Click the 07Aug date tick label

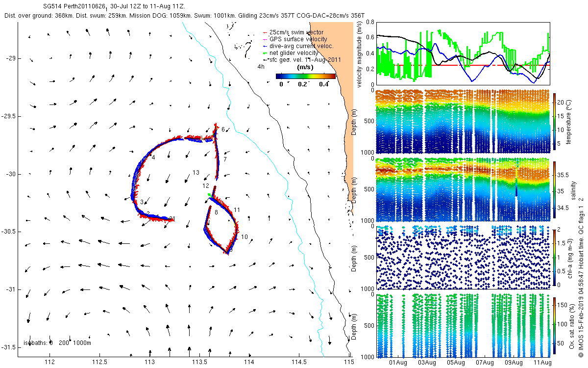coord(486,363)
